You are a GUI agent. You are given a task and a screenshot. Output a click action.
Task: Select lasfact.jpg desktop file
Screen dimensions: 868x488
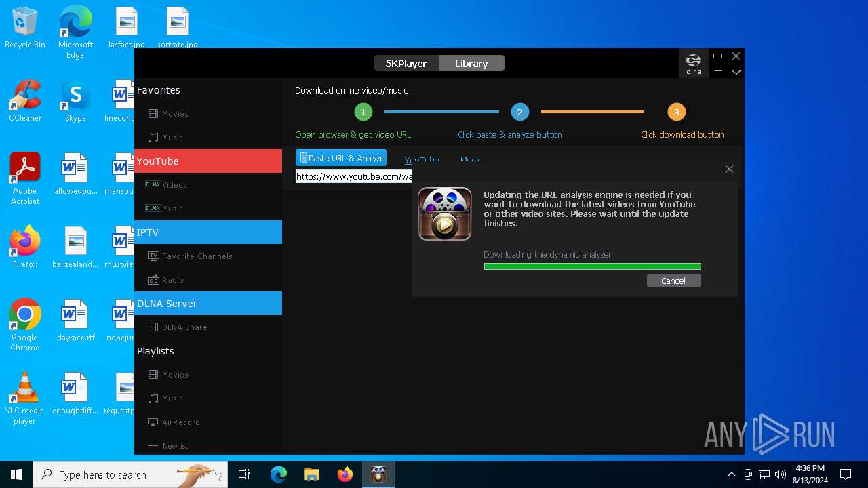[x=126, y=28]
